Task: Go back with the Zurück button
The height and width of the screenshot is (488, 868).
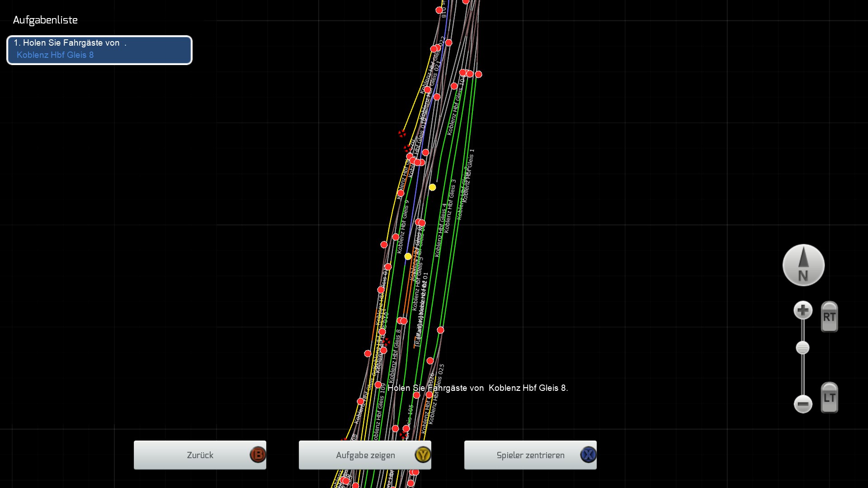Action: (x=200, y=455)
